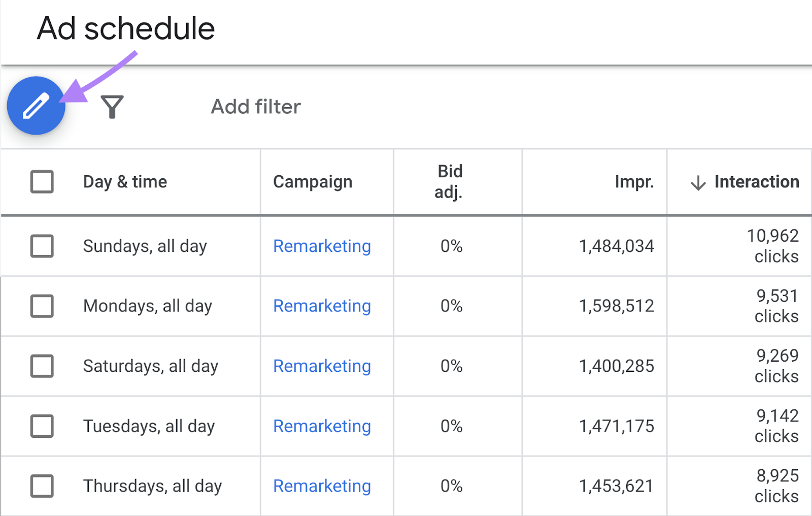Open the Remarketing campaign from Sundays row
This screenshot has height=516, width=812.
coord(322,246)
